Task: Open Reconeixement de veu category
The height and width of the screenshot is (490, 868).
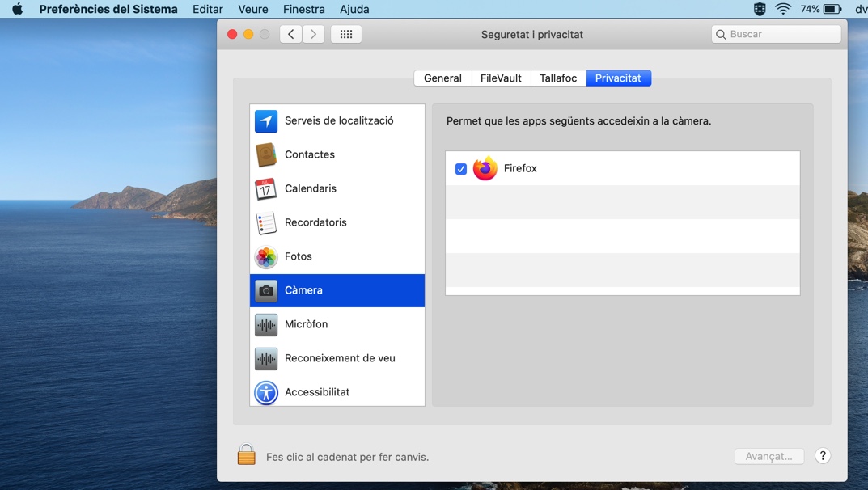Action: pos(339,358)
